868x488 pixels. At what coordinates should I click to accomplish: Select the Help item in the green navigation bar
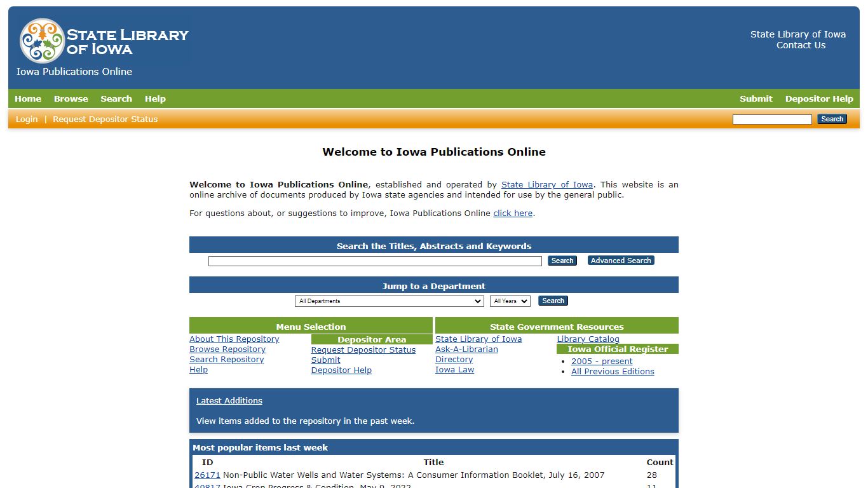pyautogui.click(x=155, y=98)
